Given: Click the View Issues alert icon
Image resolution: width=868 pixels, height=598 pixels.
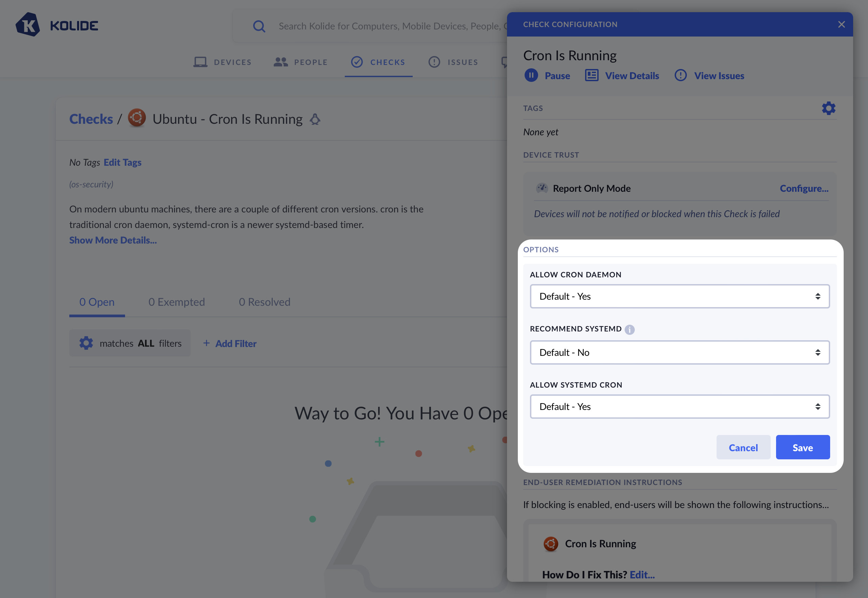Looking at the screenshot, I should [x=680, y=75].
